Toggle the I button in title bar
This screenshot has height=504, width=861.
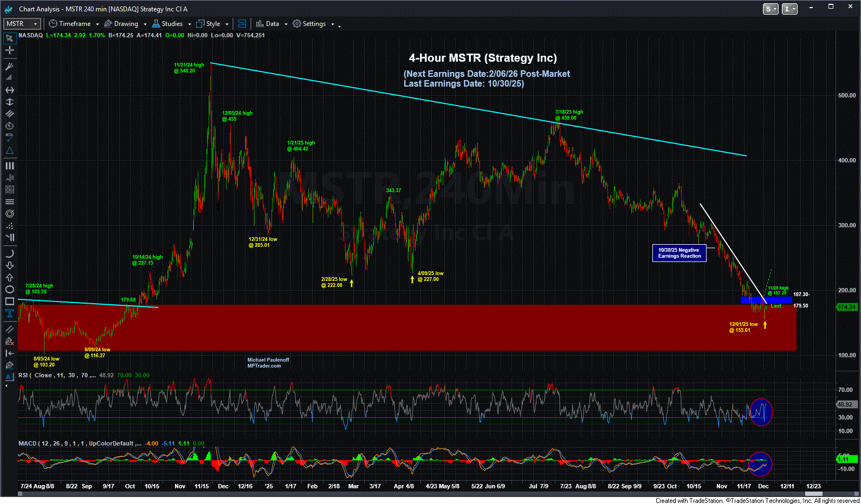[x=789, y=9]
